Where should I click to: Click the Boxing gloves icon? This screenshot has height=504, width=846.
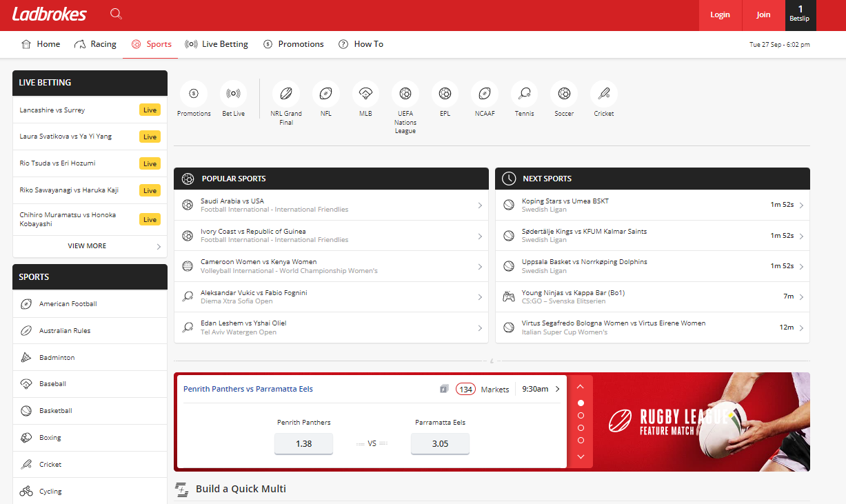click(26, 438)
